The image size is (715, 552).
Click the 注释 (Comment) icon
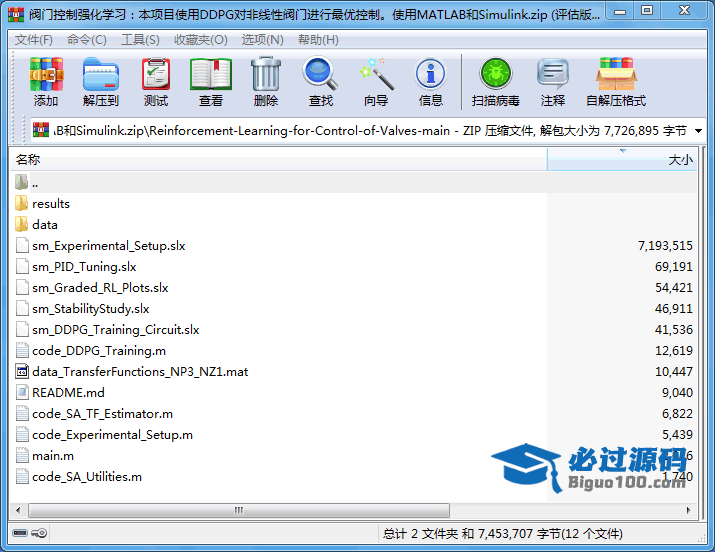pyautogui.click(x=553, y=74)
